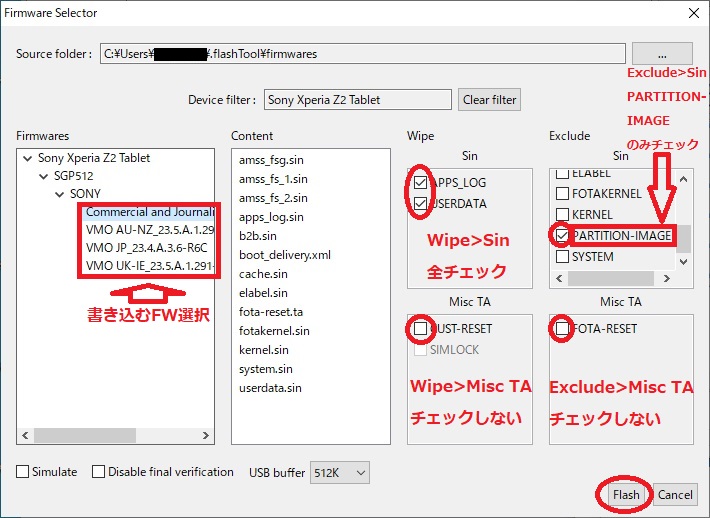Collapse the Sony Xperia Z2 Tablet node
The image size is (710, 518).
click(28, 158)
